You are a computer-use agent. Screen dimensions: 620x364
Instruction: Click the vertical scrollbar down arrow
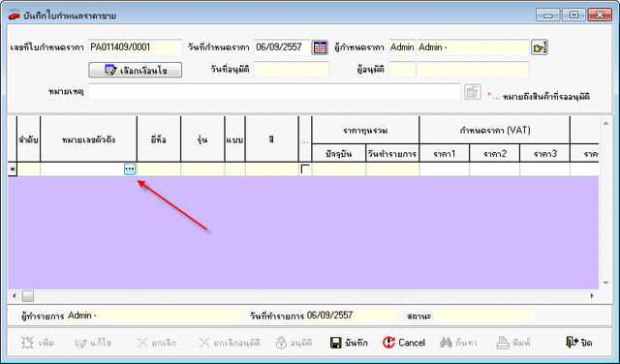coord(605,283)
